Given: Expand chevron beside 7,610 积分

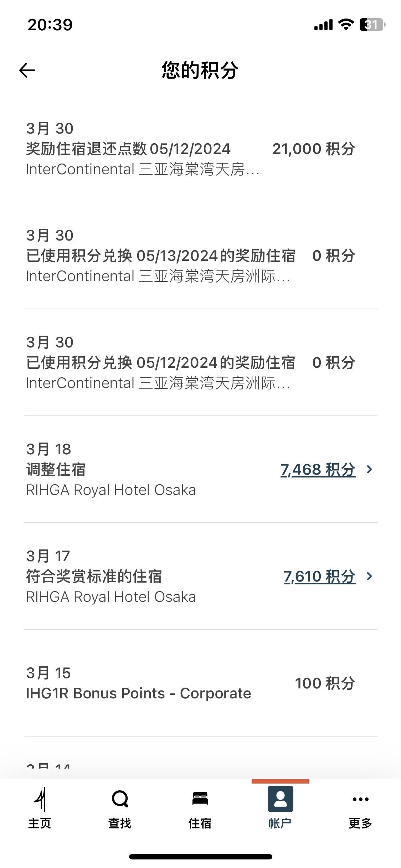Looking at the screenshot, I should pos(370,576).
